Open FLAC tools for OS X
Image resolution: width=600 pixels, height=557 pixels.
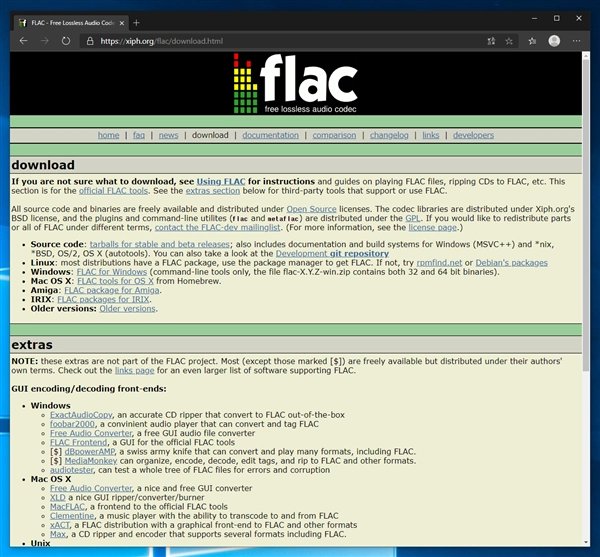point(115,281)
